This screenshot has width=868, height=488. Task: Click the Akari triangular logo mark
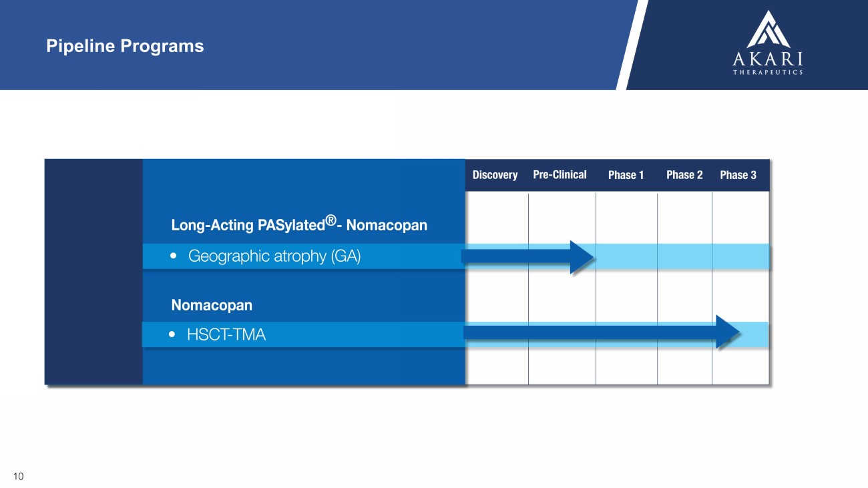[x=768, y=29]
